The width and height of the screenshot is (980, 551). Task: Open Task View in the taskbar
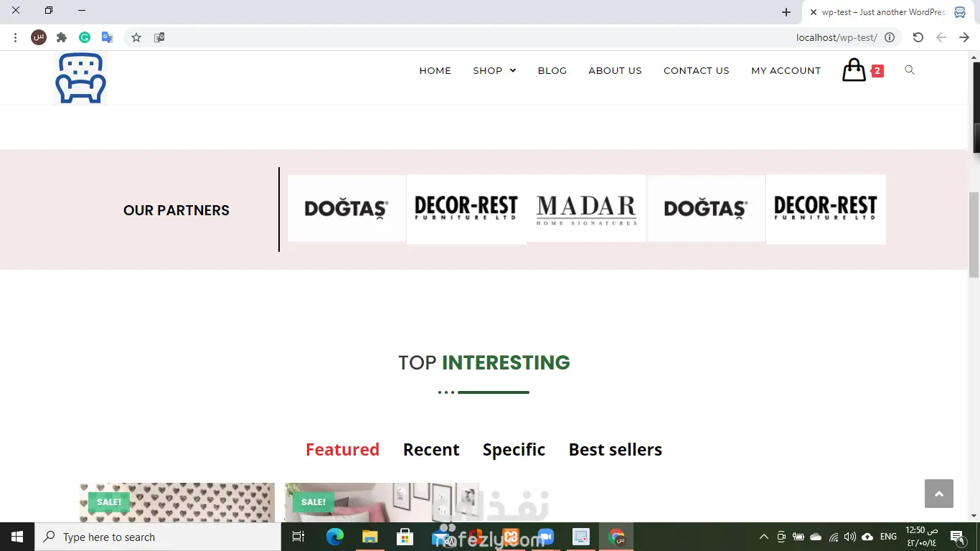(x=298, y=537)
